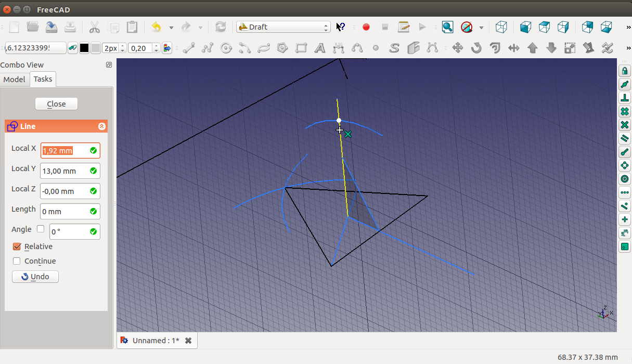Select the Unnamed : 1* document tab
This screenshot has width=632, height=364.
155,341
